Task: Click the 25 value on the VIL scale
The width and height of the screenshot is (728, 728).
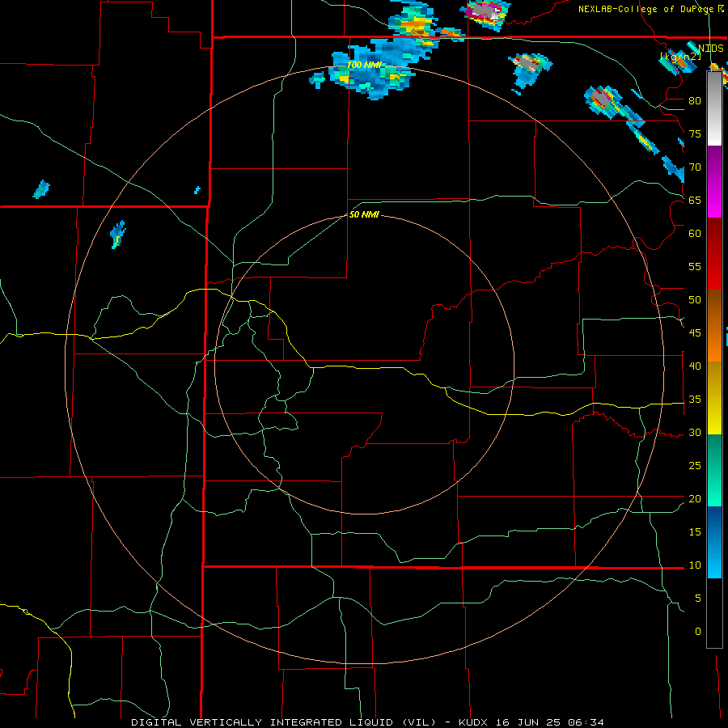Action: pyautogui.click(x=695, y=466)
